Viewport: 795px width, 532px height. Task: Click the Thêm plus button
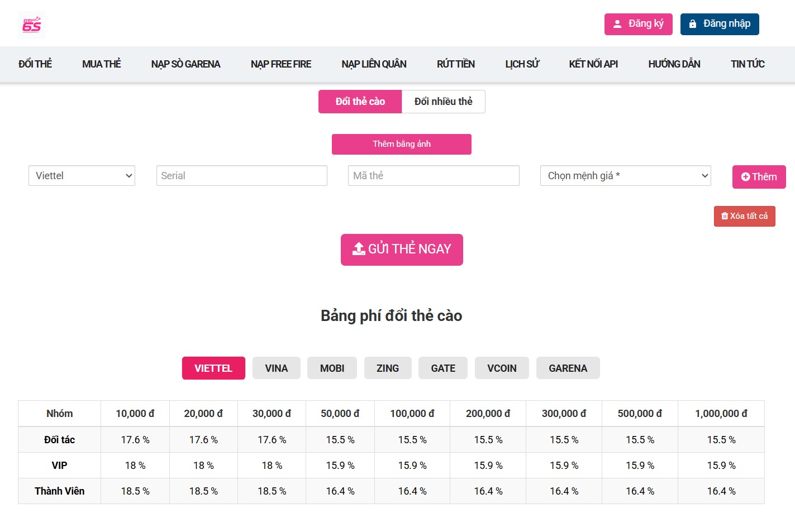759,177
